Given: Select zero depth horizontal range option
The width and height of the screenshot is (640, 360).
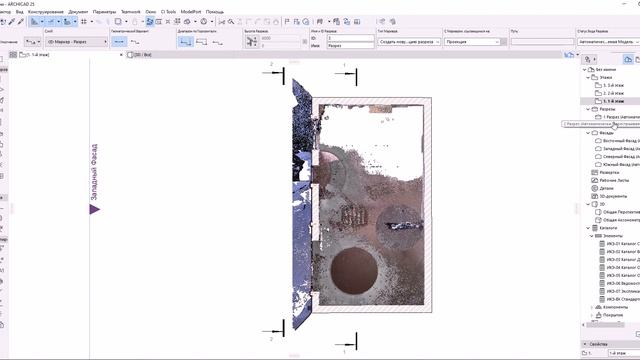Looking at the screenshot, I should [217, 42].
